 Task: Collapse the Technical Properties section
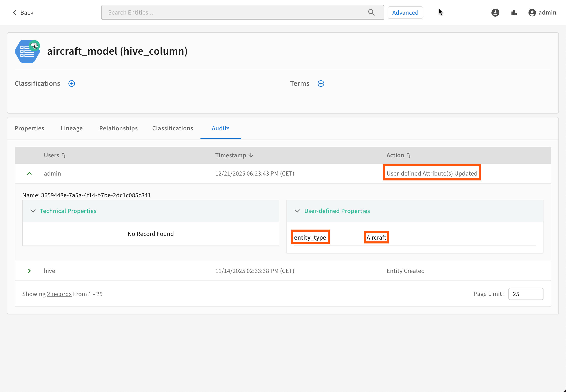(x=33, y=211)
